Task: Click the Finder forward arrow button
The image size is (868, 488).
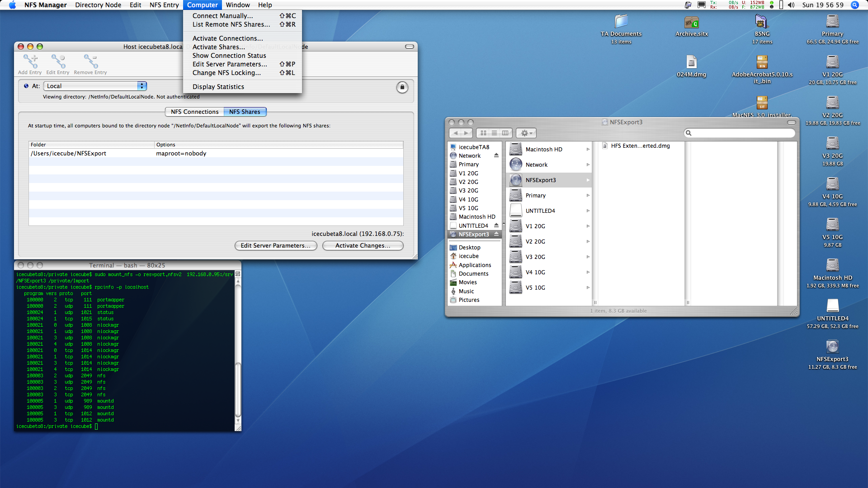Action: coord(467,133)
